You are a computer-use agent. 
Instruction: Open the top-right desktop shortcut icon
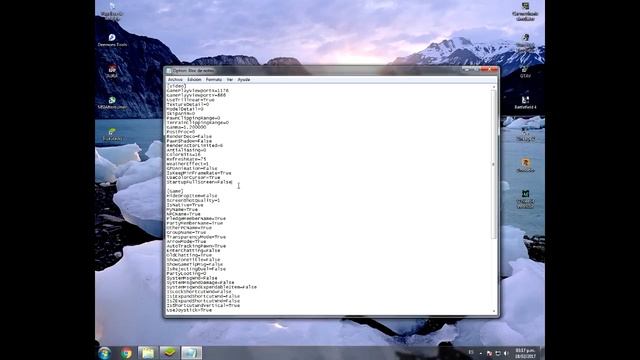tap(525, 11)
